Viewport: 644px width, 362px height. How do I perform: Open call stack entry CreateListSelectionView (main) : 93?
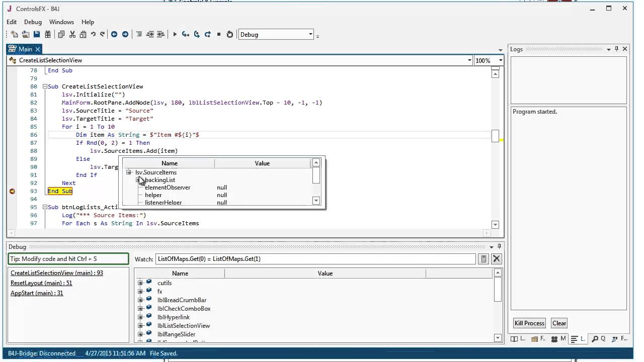click(57, 273)
